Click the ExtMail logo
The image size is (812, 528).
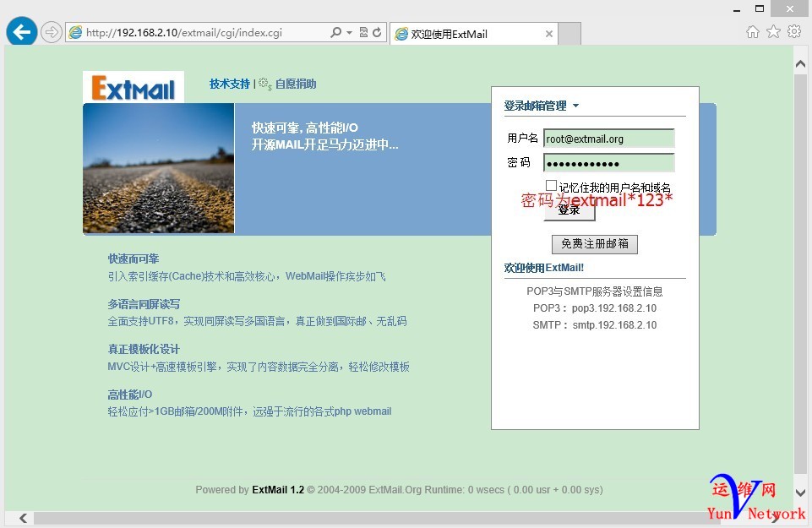[x=134, y=88]
